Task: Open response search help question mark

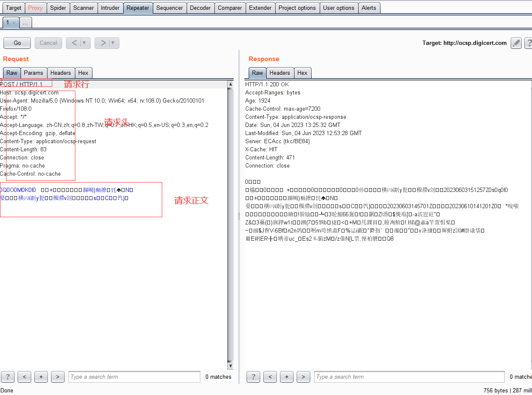Action: 253,377
